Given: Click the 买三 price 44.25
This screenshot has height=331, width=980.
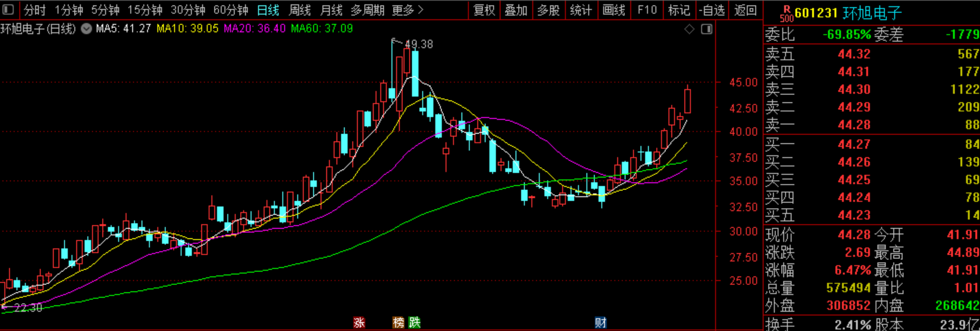Looking at the screenshot, I should point(854,179).
